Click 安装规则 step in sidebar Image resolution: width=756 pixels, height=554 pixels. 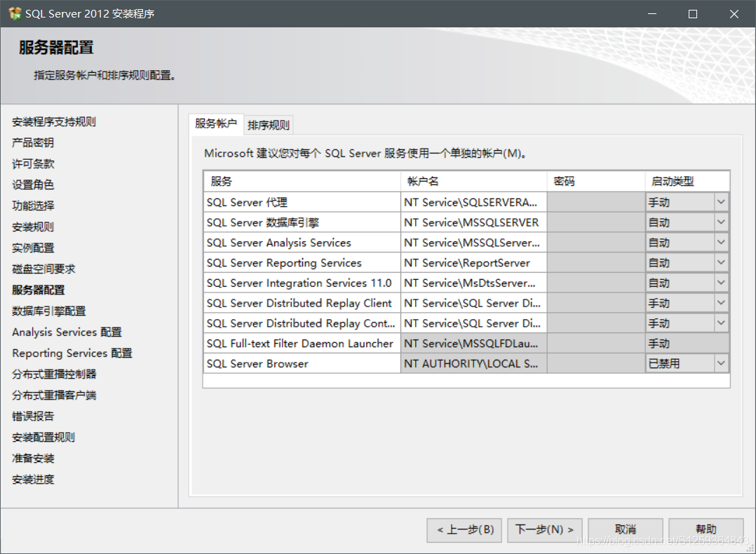tap(33, 227)
